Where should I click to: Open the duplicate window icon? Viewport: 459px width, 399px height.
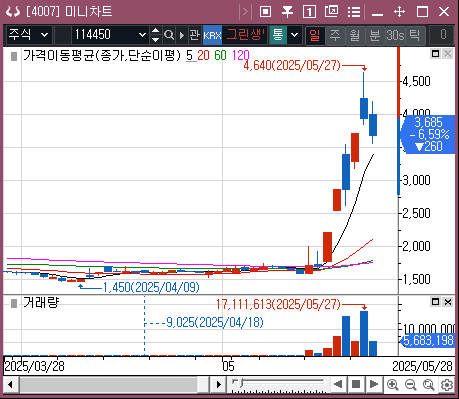coord(331,12)
